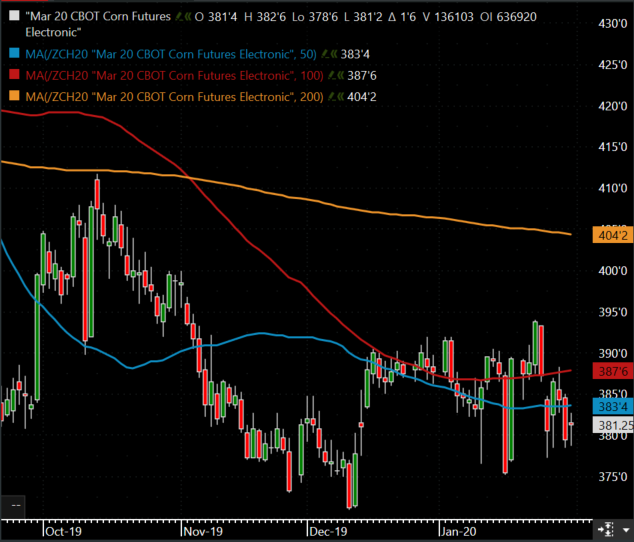634x542 pixels.
Task: Click the 395'0 price axis label
Action: pos(613,312)
